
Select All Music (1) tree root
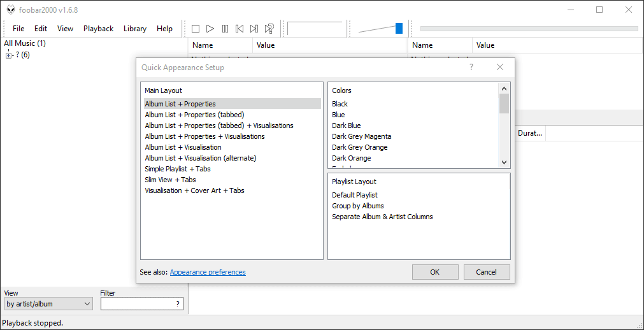(25, 43)
